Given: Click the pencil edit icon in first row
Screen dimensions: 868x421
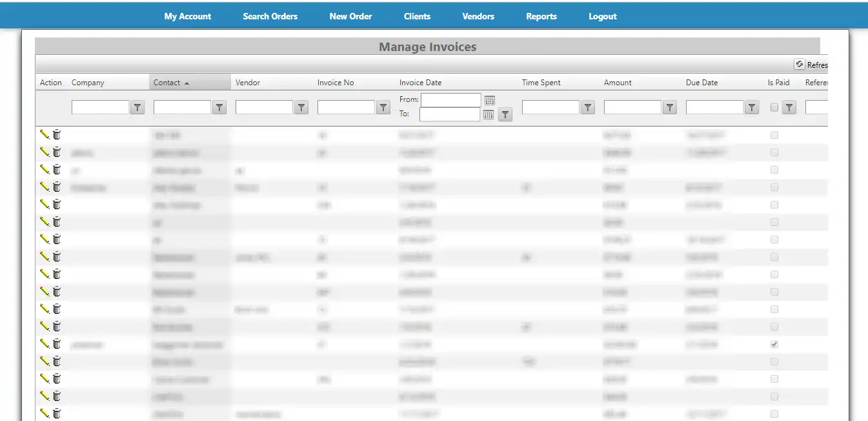Looking at the screenshot, I should pyautogui.click(x=45, y=134).
